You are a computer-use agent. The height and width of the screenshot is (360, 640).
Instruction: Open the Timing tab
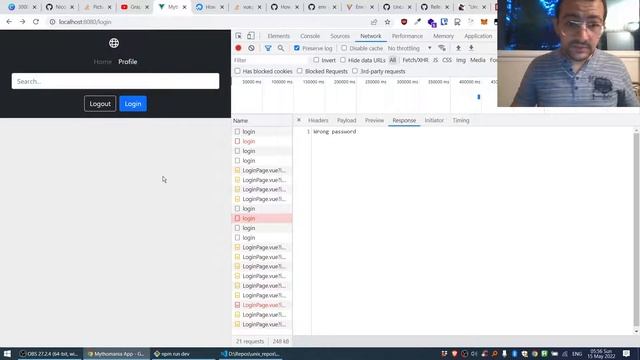coord(461,120)
